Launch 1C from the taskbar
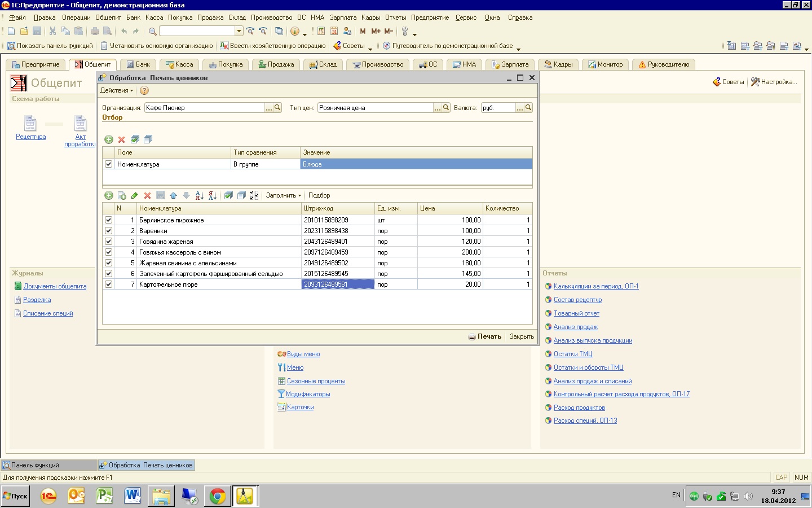This screenshot has height=508, width=812. tap(48, 496)
